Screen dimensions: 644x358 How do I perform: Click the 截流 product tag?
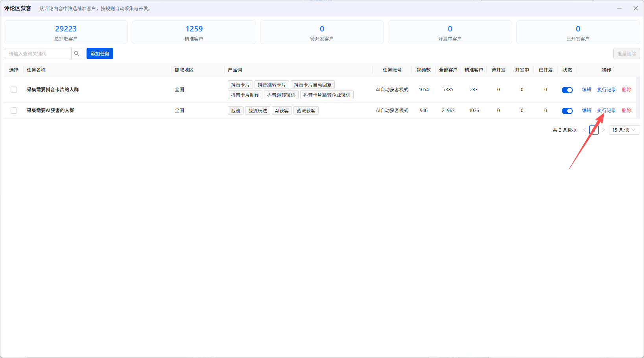pos(236,111)
